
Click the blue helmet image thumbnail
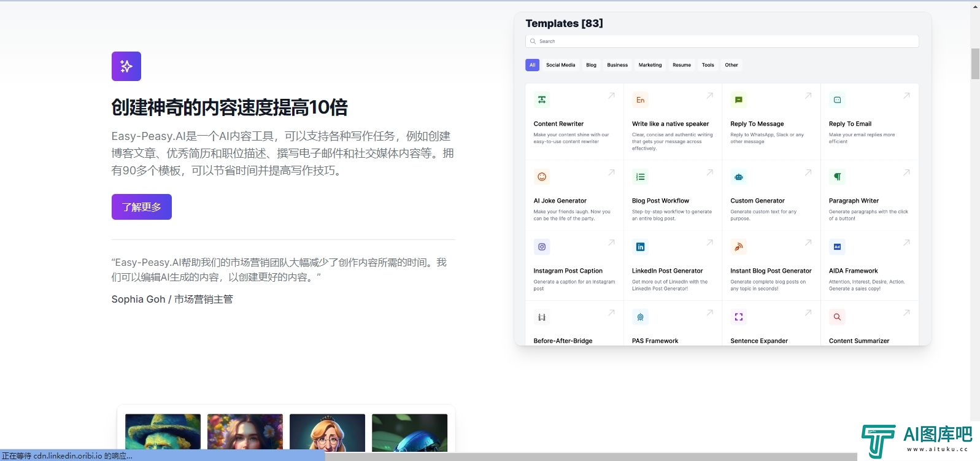click(x=409, y=433)
